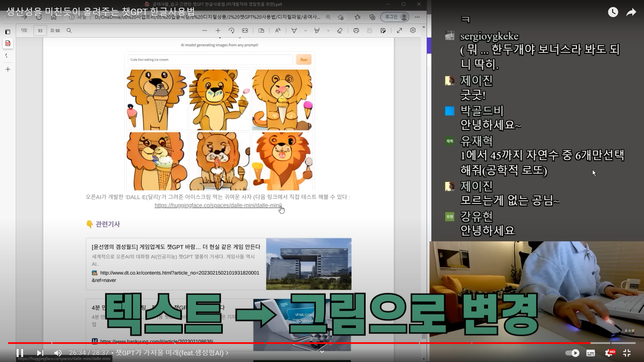Toggle subtitles with the captions button

[x=591, y=353]
